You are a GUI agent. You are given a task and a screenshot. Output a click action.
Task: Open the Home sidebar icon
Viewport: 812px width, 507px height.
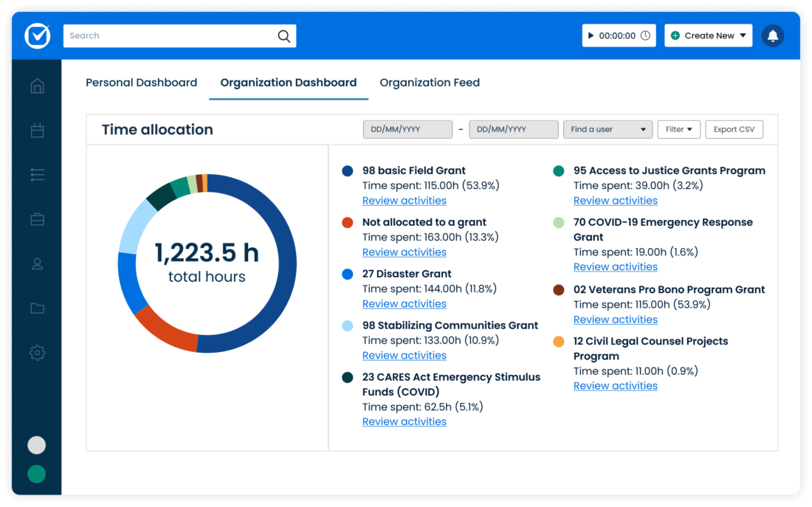[37, 86]
